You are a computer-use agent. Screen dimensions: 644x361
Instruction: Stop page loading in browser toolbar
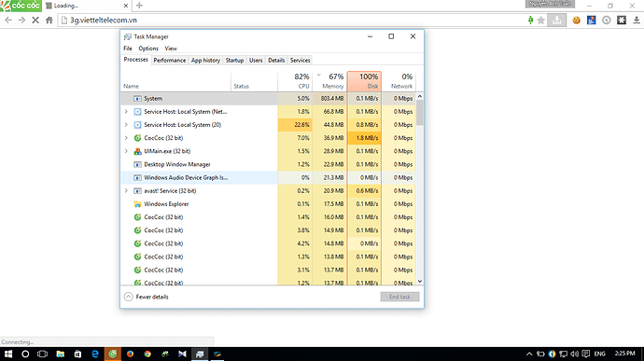[x=35, y=21]
